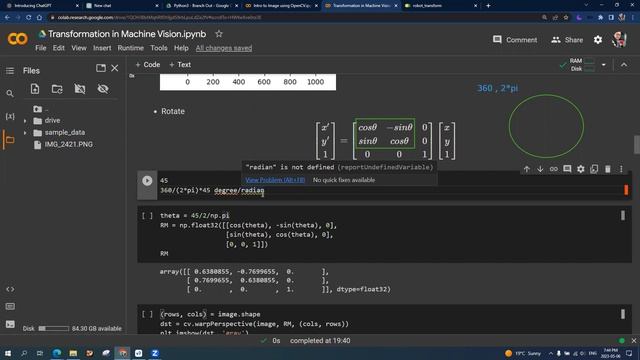This screenshot has width=640, height=360.
Task: Star the Transformation in Machine Vision notebook
Action: (x=219, y=34)
